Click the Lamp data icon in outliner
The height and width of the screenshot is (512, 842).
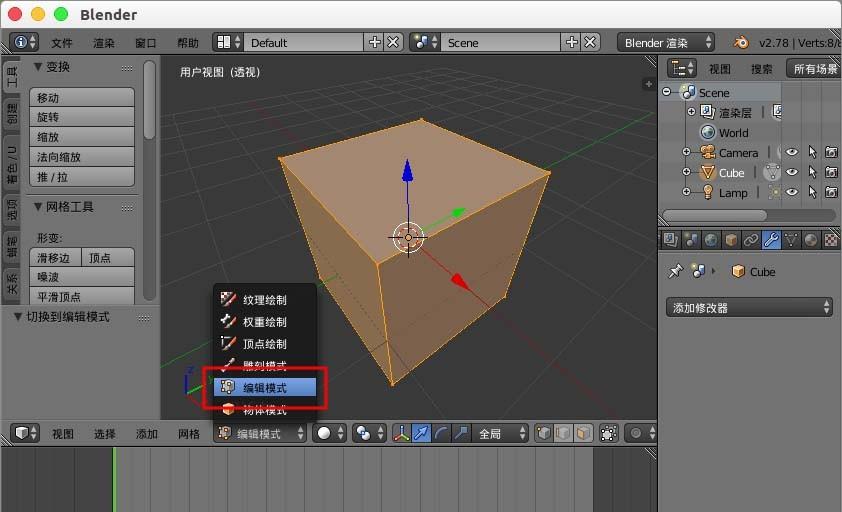(774, 192)
